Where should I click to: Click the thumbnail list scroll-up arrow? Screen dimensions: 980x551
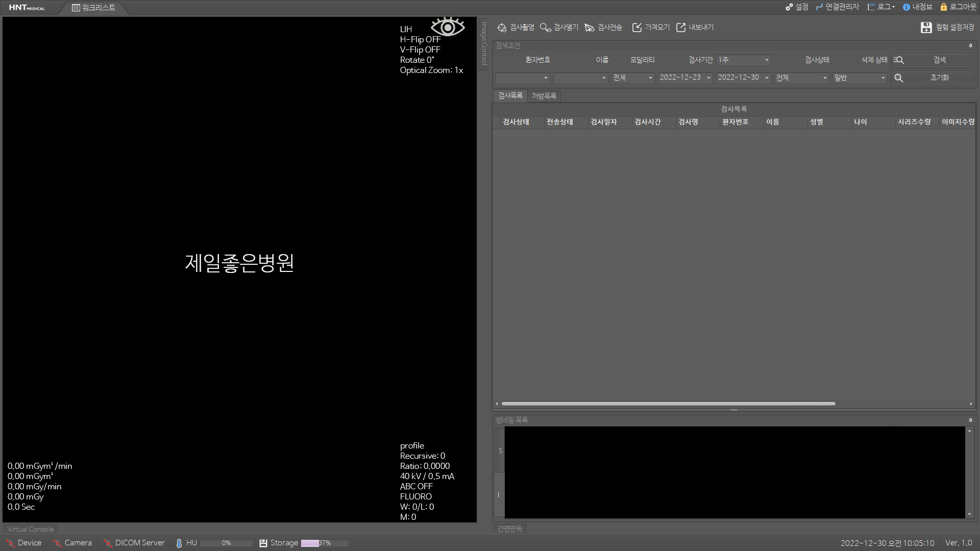coord(969,431)
